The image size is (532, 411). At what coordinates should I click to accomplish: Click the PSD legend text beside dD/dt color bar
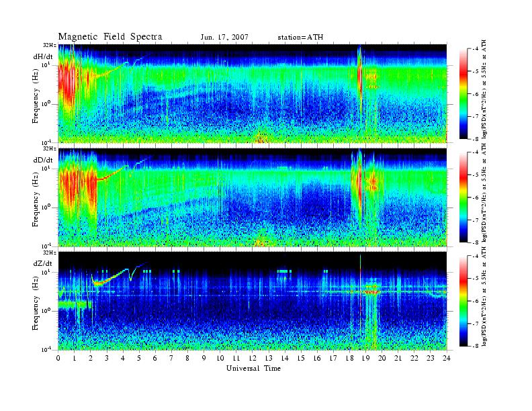tap(484, 192)
